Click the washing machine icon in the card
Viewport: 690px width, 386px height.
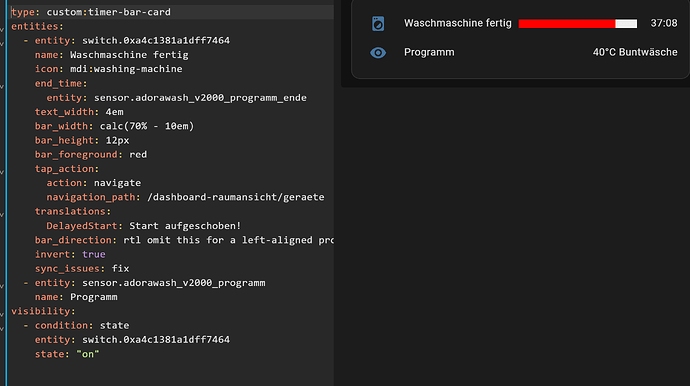[x=378, y=23]
